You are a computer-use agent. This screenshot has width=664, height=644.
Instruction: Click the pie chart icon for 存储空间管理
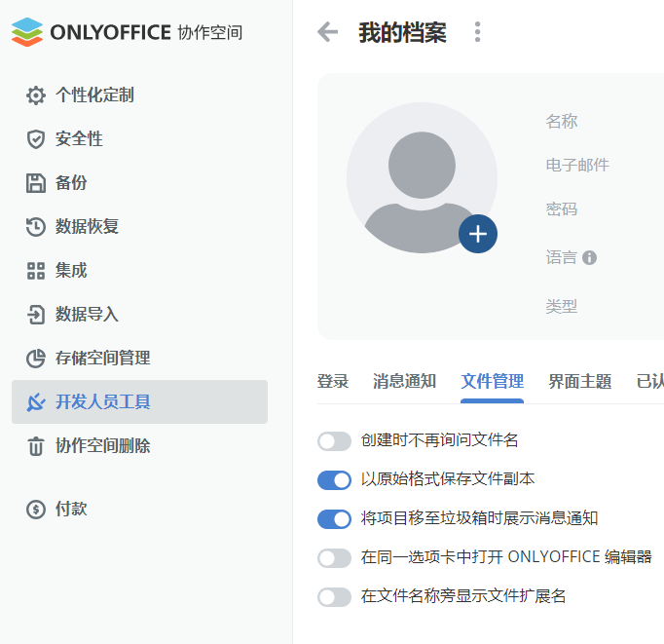[36, 359]
